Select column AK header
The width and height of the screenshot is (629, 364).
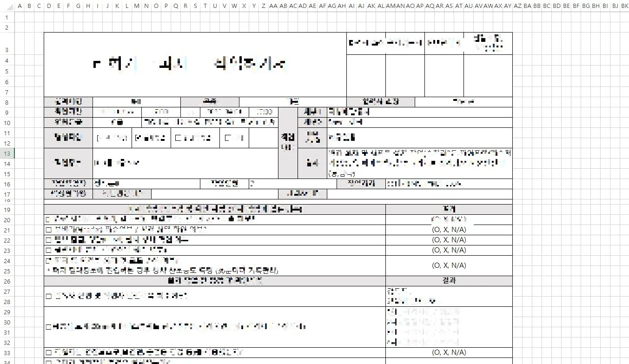point(371,6)
